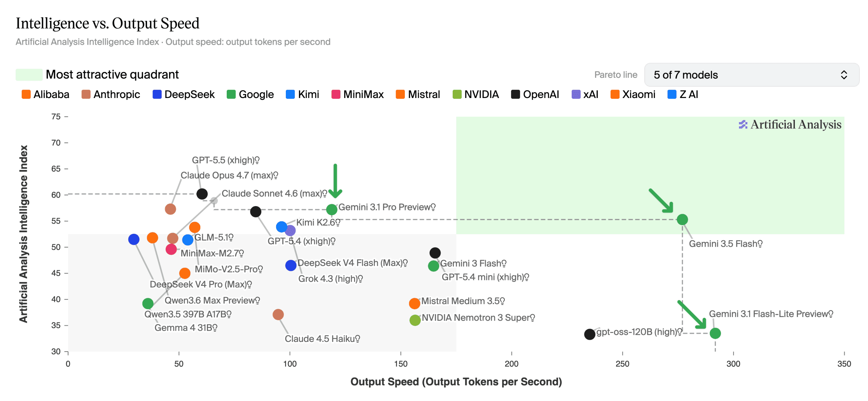
Task: Click the dropdown up-down chevron arrows
Action: [x=844, y=75]
